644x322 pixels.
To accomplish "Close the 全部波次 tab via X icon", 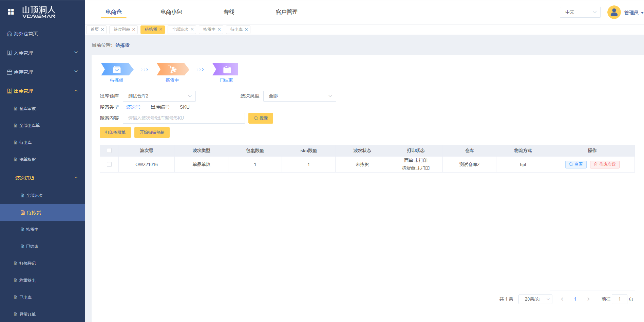I will tap(192, 30).
